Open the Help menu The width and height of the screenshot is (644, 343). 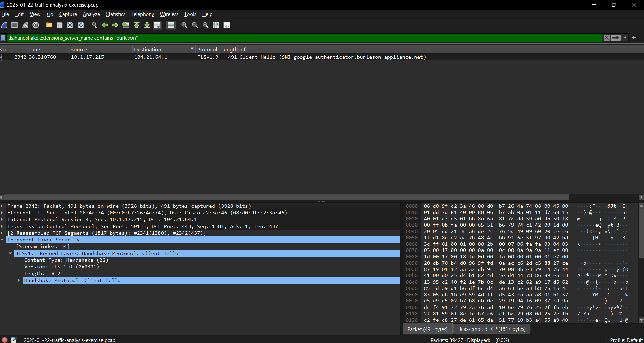[207, 14]
